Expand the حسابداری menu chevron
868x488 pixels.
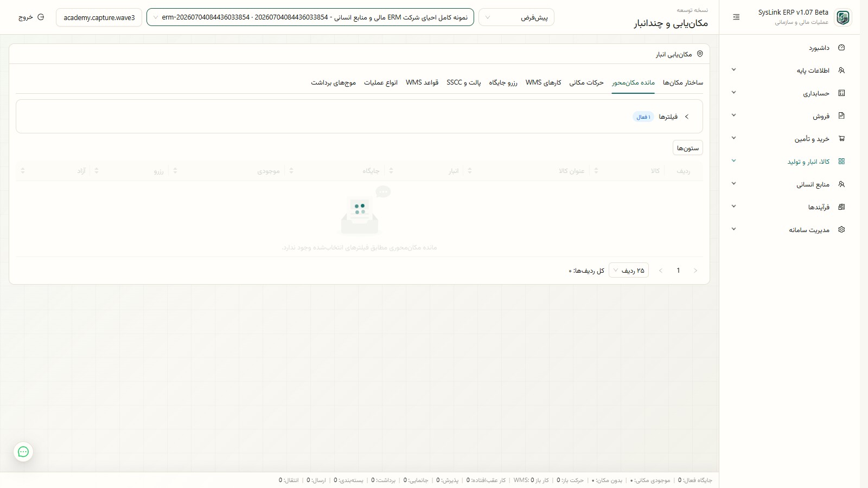(x=733, y=93)
